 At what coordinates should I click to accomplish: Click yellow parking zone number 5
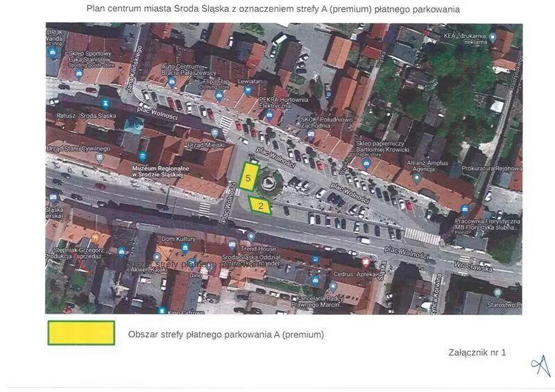[x=248, y=178]
